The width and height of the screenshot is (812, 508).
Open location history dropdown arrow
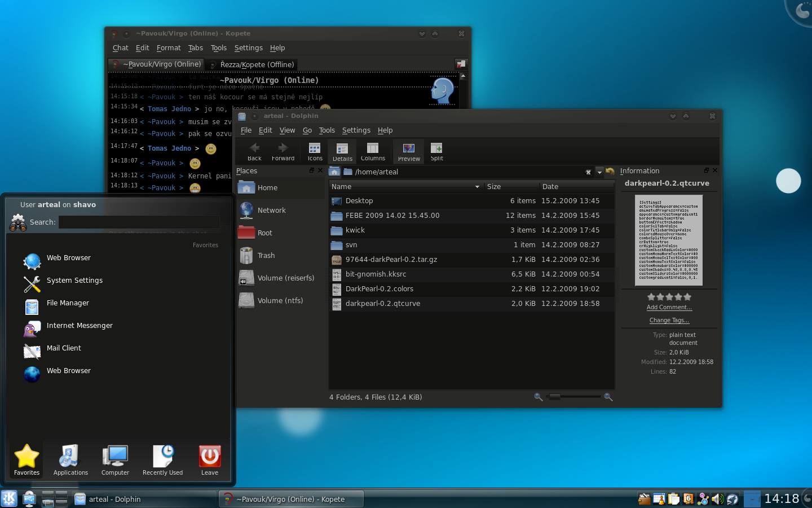tap(599, 172)
